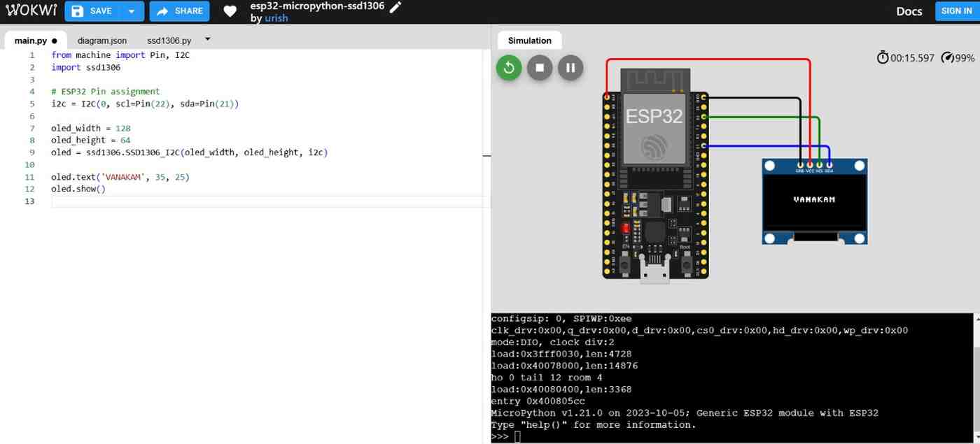This screenshot has width=980, height=444.
Task: Click the '# ESP32 Pin assignment' comment
Action: [x=105, y=92]
